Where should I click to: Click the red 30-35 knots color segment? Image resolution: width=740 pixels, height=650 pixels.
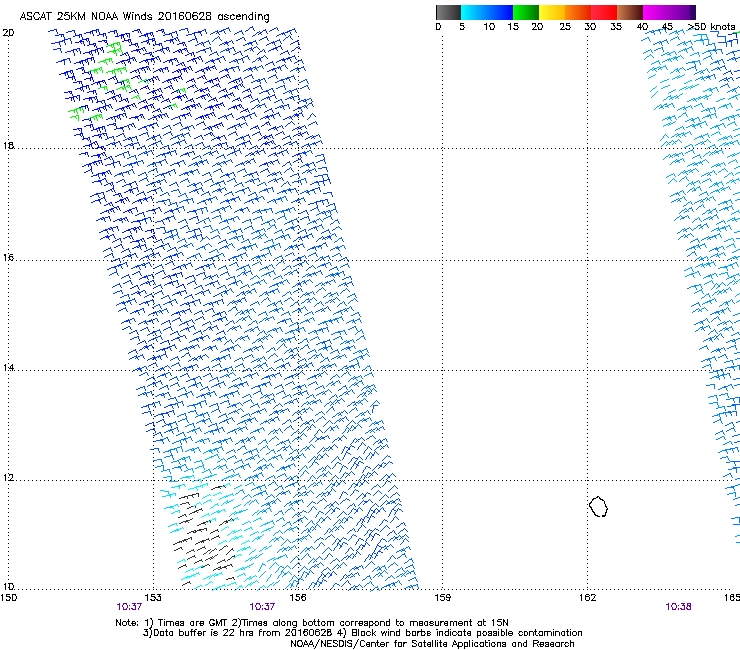(x=604, y=12)
